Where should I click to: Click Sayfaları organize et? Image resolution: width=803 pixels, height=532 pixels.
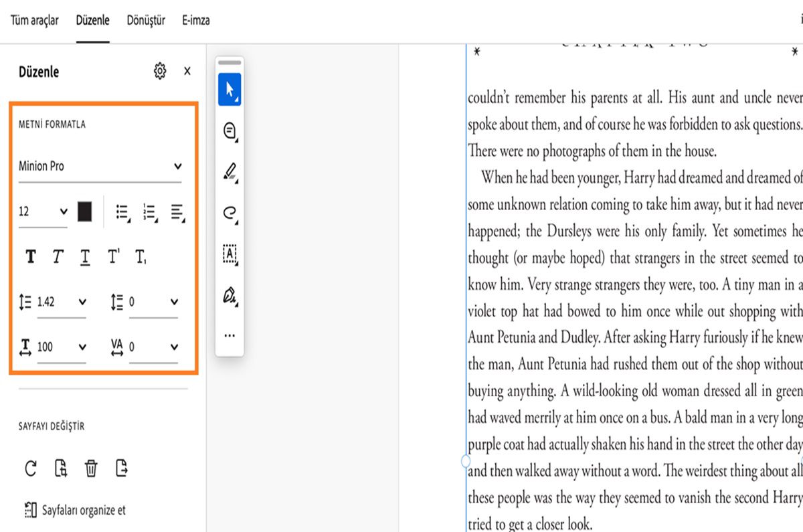pos(75,510)
